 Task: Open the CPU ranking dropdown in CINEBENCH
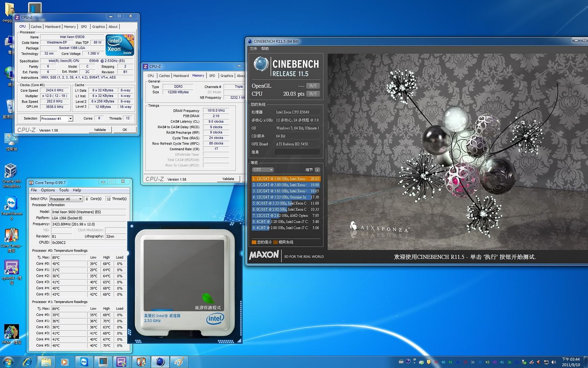pyautogui.click(x=263, y=170)
